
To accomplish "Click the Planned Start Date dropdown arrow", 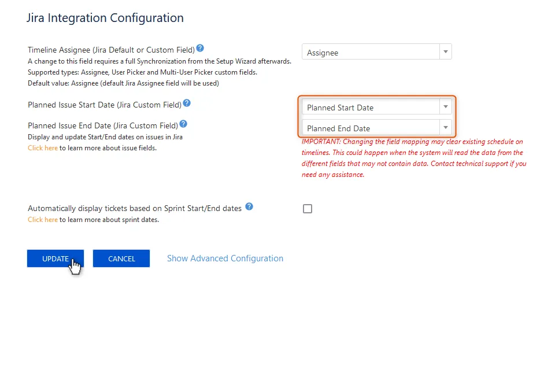I will pos(445,107).
